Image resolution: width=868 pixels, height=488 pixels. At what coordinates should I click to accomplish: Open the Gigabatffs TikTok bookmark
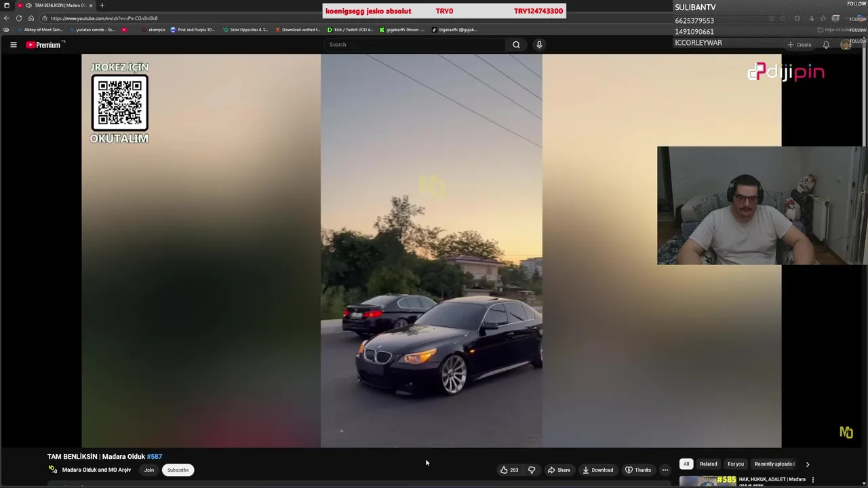tap(454, 30)
